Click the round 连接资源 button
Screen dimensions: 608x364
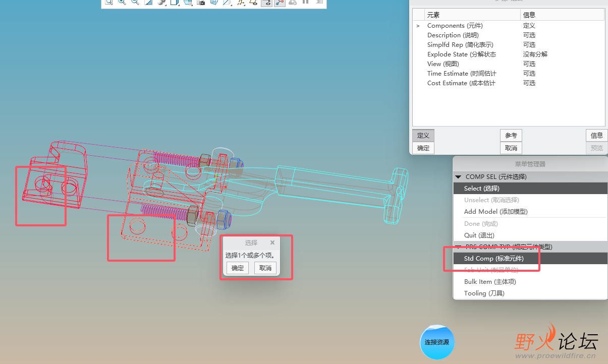click(x=437, y=342)
